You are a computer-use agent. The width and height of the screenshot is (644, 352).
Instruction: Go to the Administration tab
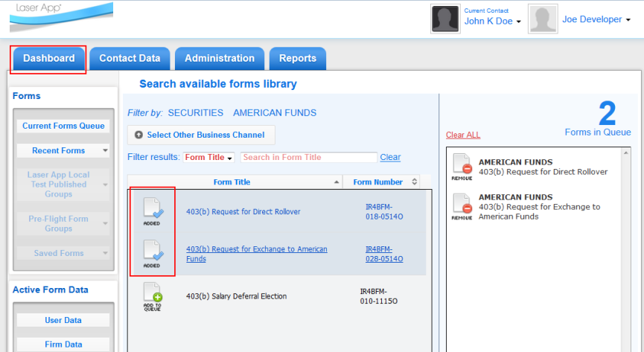point(220,59)
